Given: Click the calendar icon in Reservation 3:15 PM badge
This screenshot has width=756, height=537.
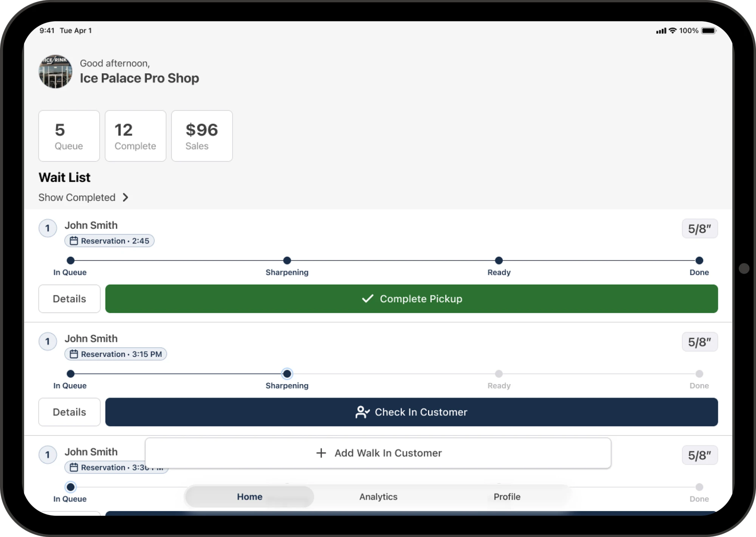Looking at the screenshot, I should (74, 354).
